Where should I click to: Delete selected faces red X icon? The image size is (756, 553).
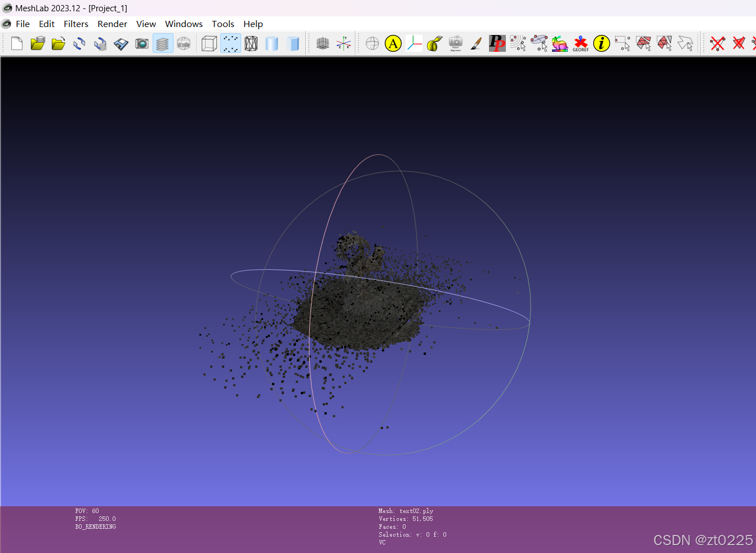coord(739,43)
